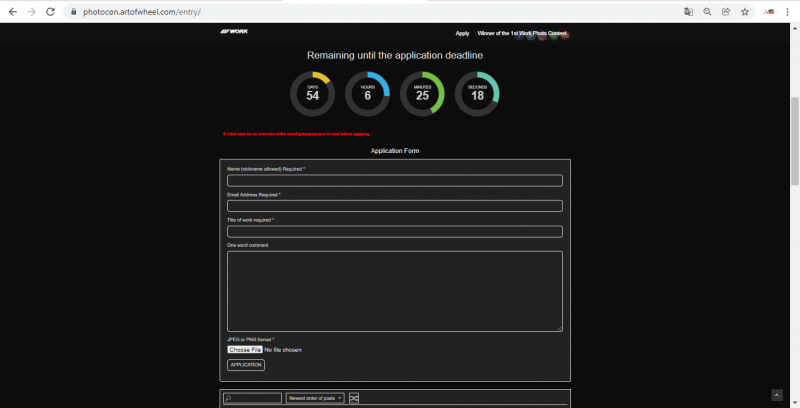Bookmark this page with the star icon
This screenshot has width=800, height=408.
click(x=744, y=11)
